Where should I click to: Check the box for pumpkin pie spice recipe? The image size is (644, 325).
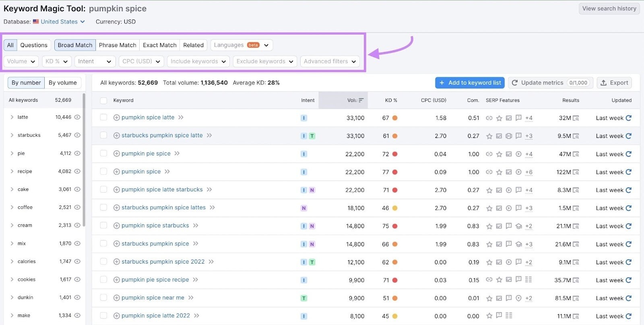[103, 280]
